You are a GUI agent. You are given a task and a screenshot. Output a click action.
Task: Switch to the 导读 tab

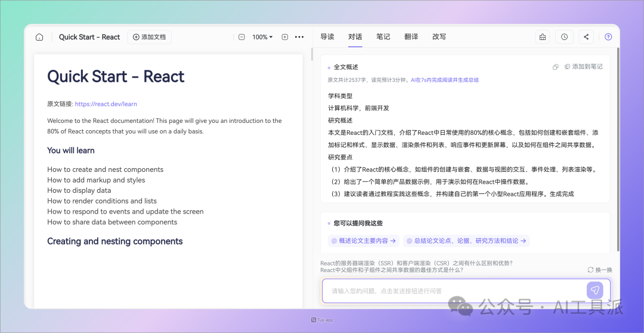point(327,36)
